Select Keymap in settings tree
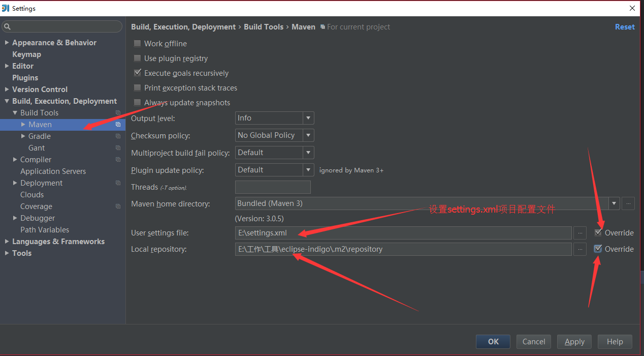Screen dimensions: 644x356 (26, 54)
